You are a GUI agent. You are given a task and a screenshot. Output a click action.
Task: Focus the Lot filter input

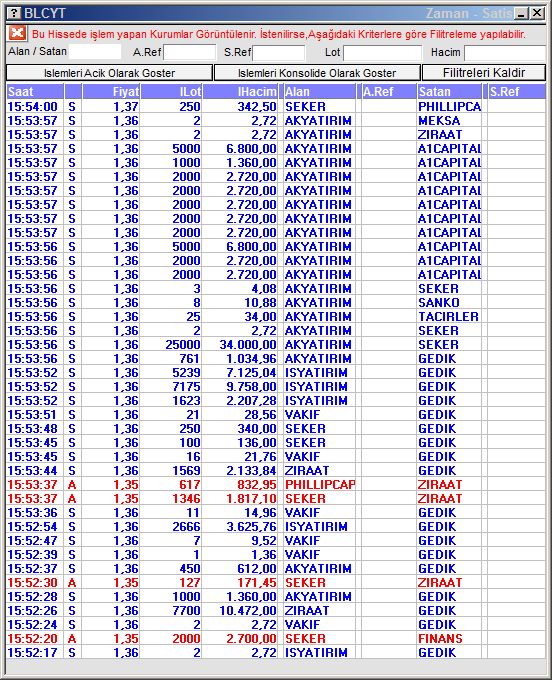[x=382, y=53]
